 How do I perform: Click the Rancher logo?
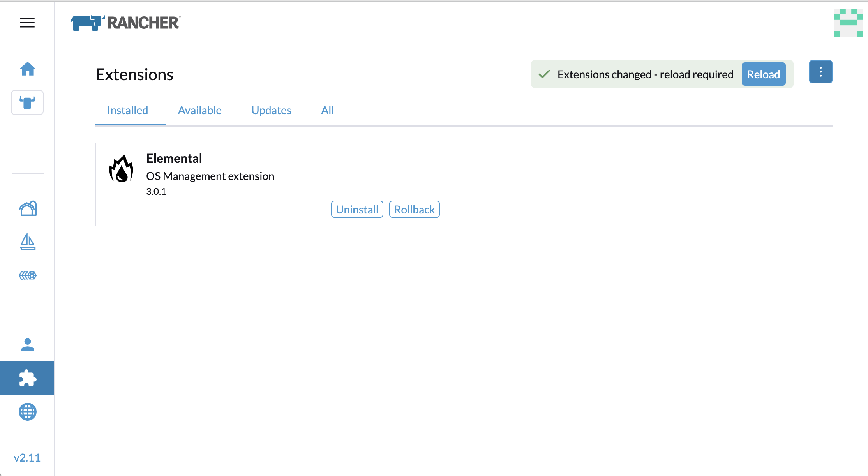coord(125,23)
